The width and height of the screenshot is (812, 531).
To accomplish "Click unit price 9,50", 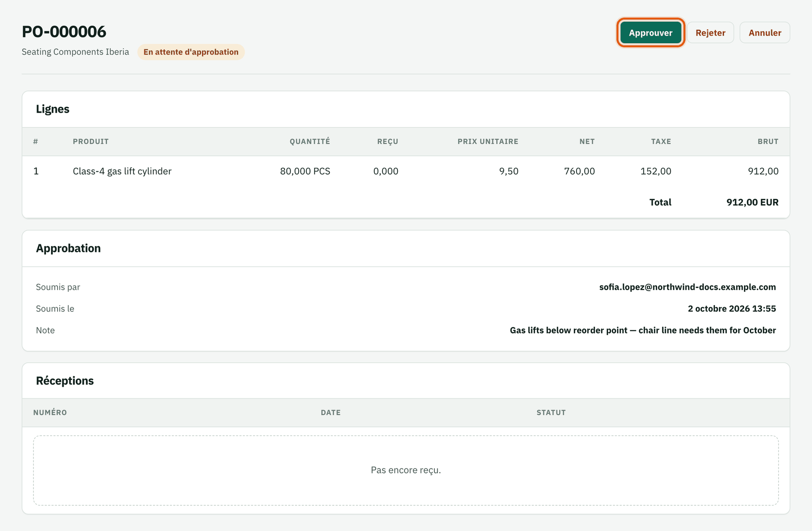I will (x=508, y=171).
